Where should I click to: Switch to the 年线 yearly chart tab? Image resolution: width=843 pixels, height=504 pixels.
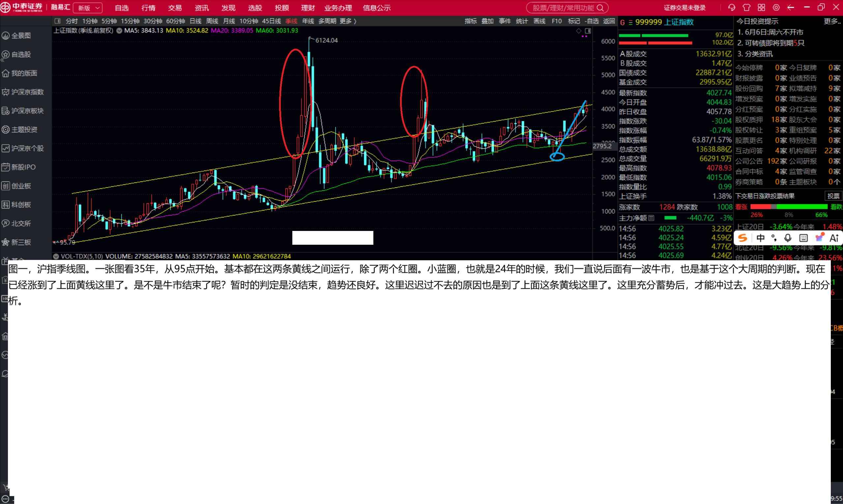pos(308,21)
